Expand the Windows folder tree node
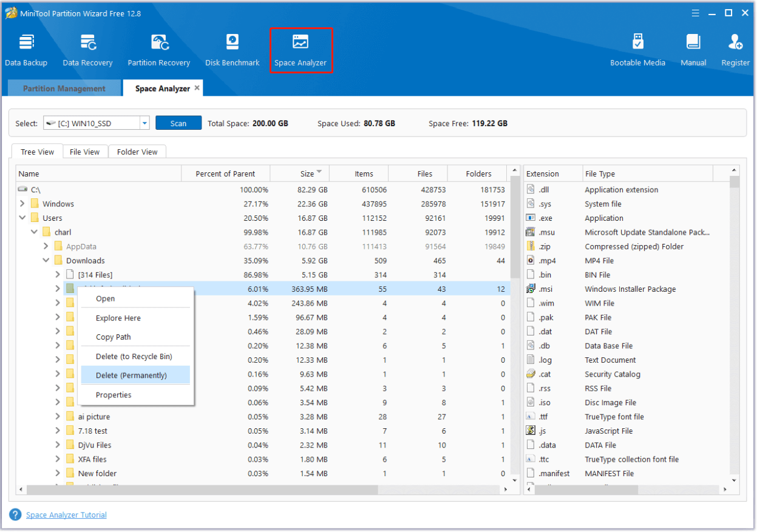 coord(22,204)
